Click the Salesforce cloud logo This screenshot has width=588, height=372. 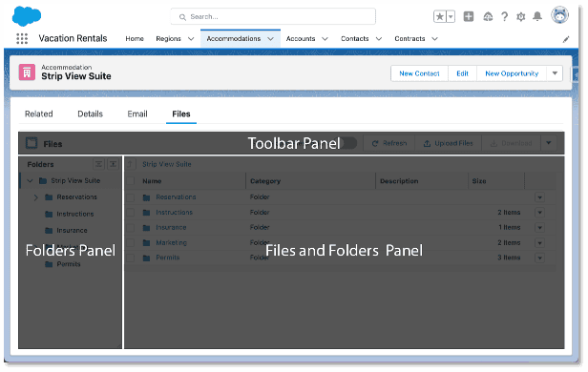click(x=27, y=16)
